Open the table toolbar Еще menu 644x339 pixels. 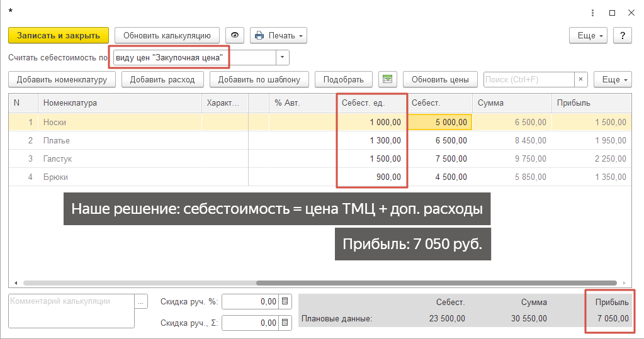613,80
